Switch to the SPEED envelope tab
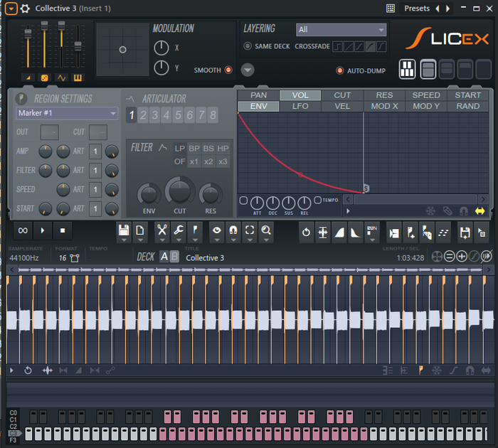Screen dimensions: 498x448 coord(426,95)
